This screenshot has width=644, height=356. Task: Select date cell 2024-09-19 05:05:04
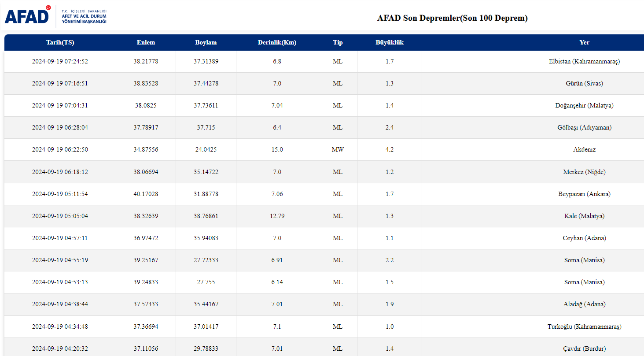60,216
